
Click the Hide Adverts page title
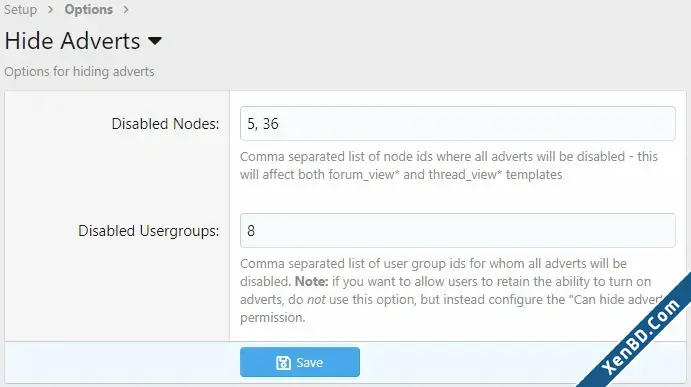point(72,41)
